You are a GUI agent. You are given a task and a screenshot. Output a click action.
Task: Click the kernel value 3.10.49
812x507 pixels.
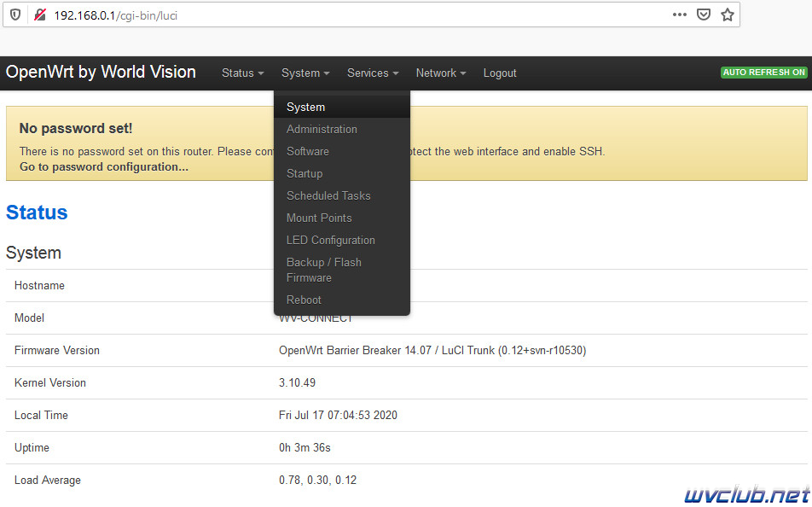coord(297,382)
